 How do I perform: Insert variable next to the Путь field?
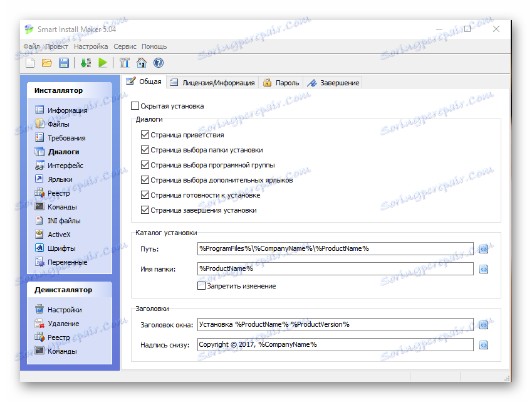(484, 249)
